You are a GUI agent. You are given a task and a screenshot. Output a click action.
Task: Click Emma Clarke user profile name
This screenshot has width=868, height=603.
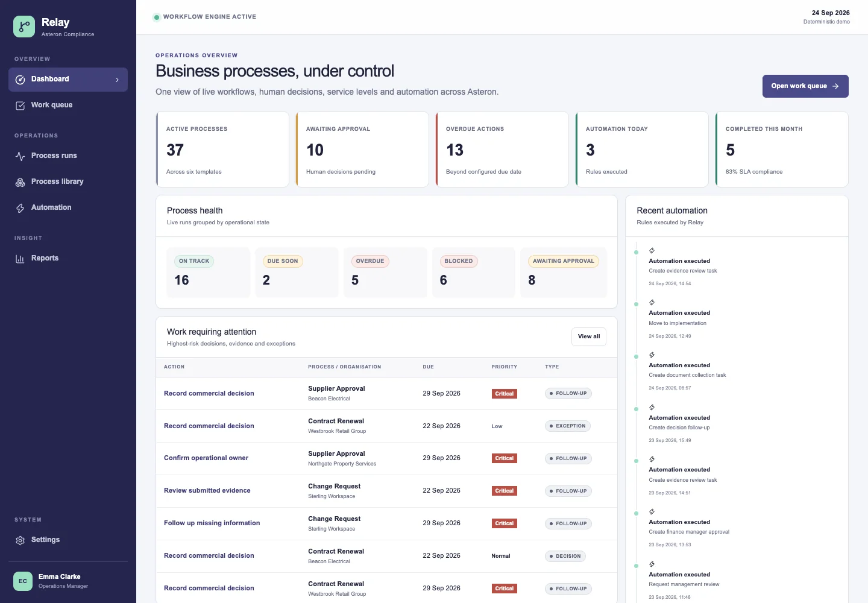(x=60, y=576)
